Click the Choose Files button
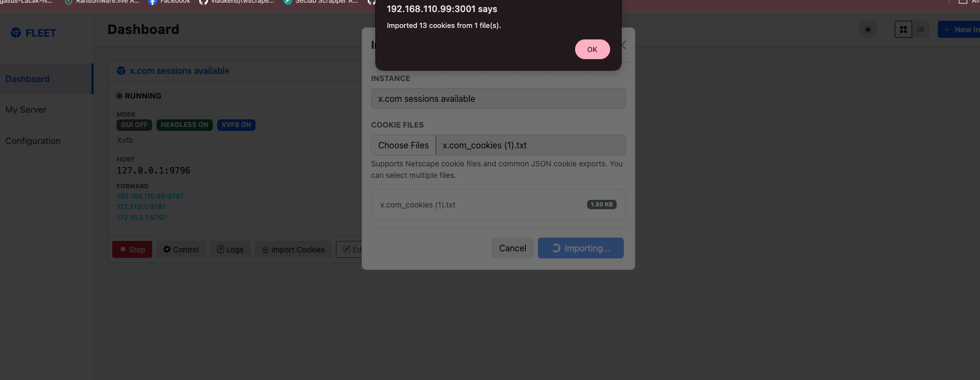Viewport: 980px width, 380px height. coord(403,145)
